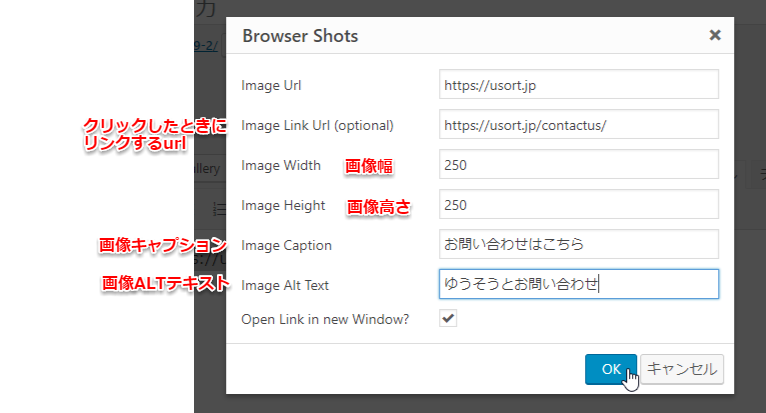Viewport: 766px width, 413px height.
Task: Click the Image Height label text
Action: click(283, 205)
